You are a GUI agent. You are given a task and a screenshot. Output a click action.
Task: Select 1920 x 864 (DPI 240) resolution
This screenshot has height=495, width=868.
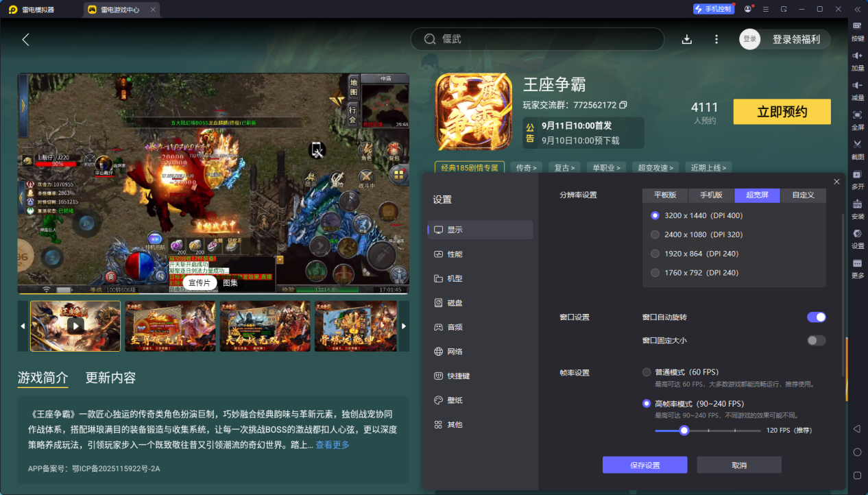[x=695, y=254]
